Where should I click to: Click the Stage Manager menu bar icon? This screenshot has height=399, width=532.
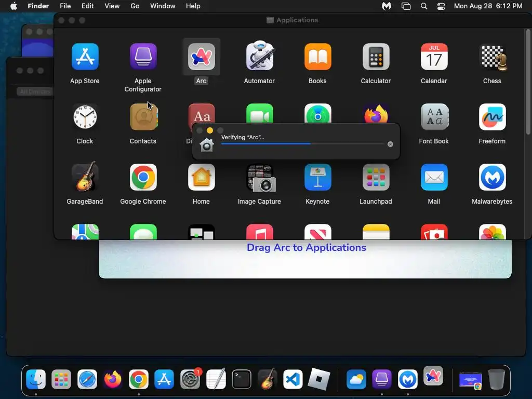[406, 6]
